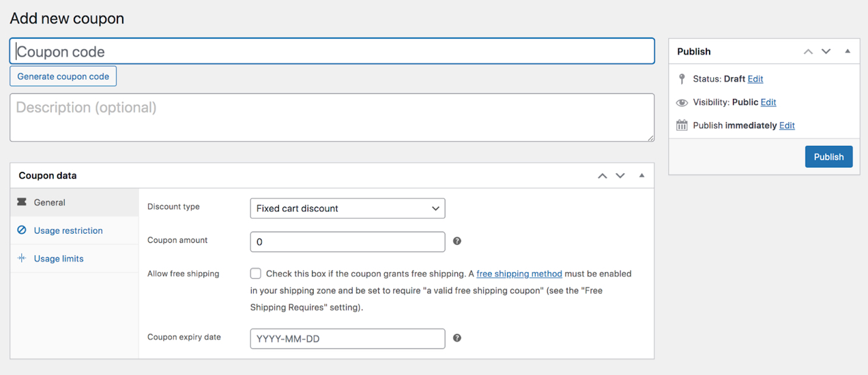Collapse the Publish panel
The height and width of the screenshot is (375, 868).
pos(848,52)
